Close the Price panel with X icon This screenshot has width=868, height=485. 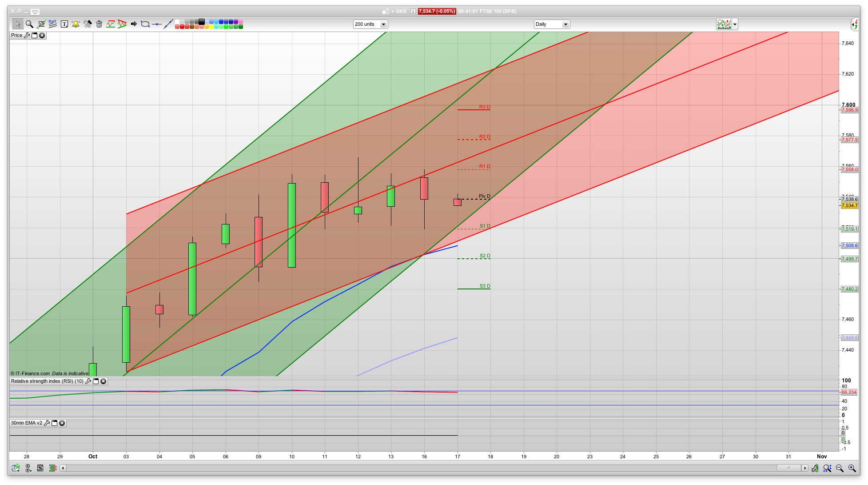point(42,36)
